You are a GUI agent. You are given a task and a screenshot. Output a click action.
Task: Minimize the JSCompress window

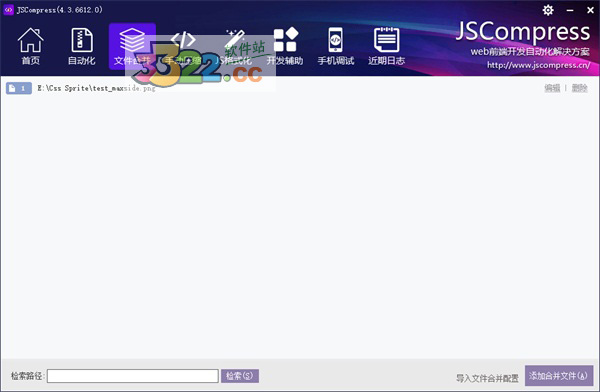tap(570, 10)
